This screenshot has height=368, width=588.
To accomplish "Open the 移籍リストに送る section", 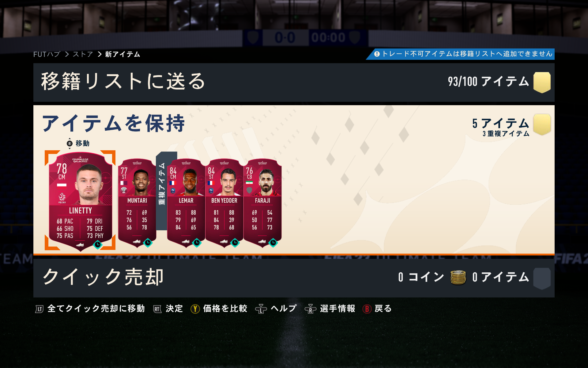I will [x=294, y=82].
